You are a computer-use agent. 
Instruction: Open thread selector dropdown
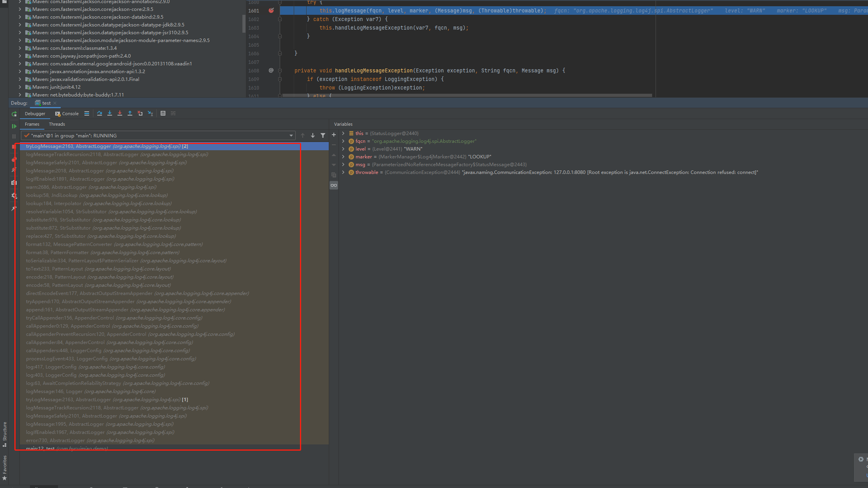pyautogui.click(x=291, y=136)
